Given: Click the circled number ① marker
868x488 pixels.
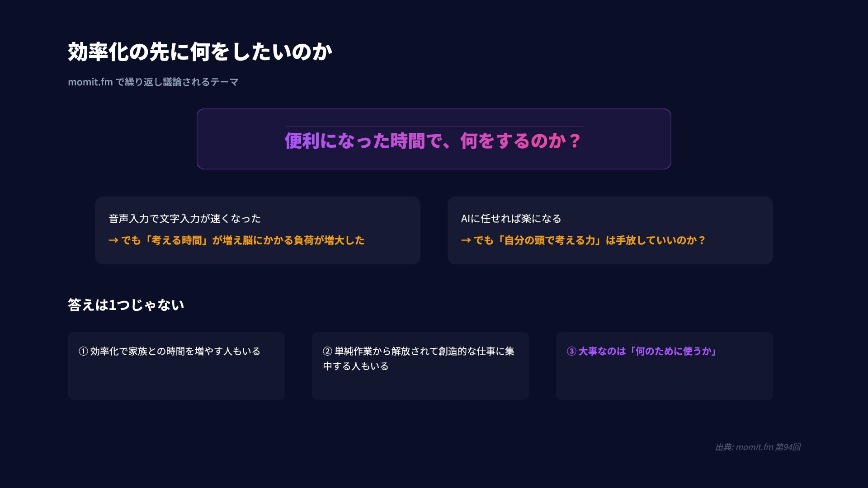Looking at the screenshot, I should click(83, 351).
